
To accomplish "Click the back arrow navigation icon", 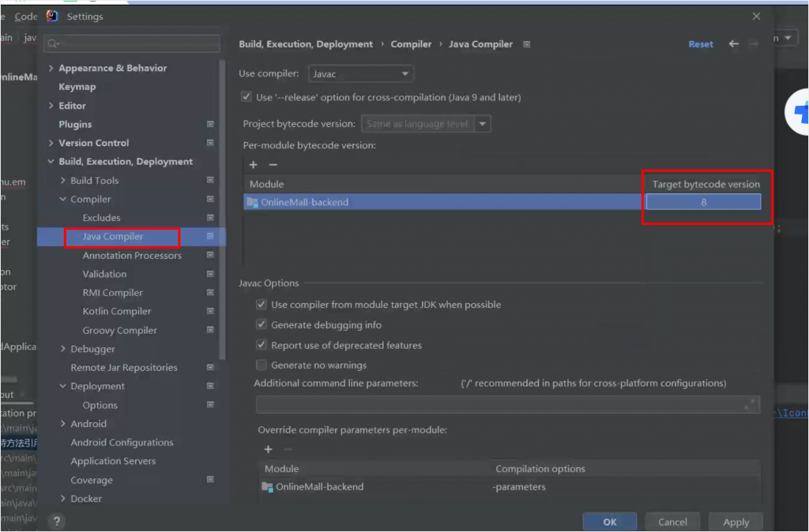I will (x=734, y=44).
